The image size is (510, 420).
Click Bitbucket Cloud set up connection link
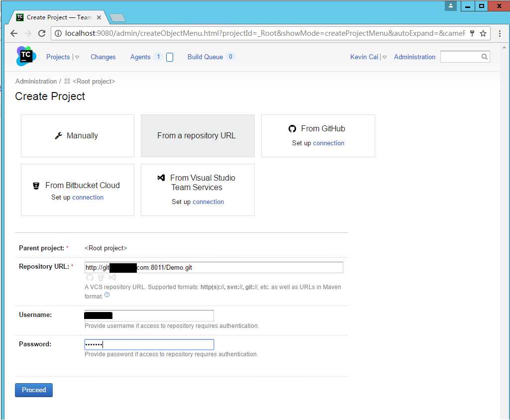(88, 198)
